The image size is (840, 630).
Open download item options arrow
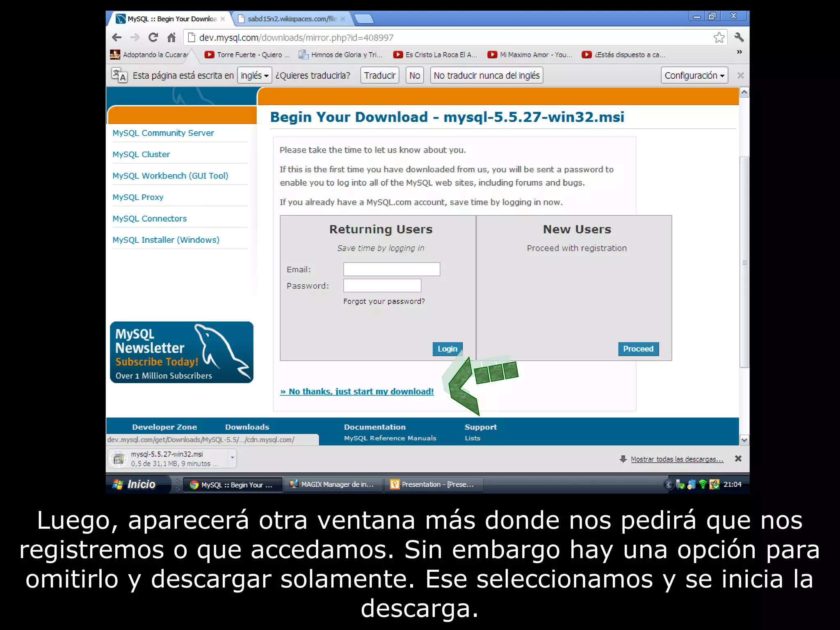[232, 458]
